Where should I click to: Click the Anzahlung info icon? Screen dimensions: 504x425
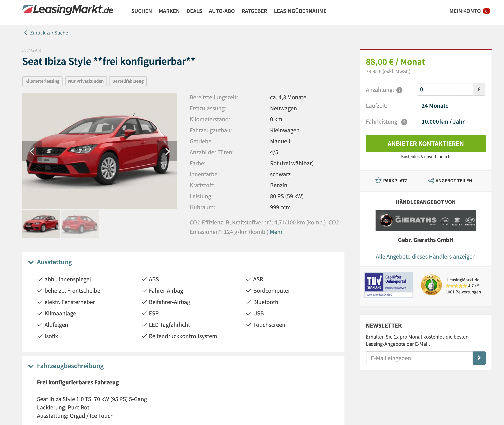(x=399, y=90)
